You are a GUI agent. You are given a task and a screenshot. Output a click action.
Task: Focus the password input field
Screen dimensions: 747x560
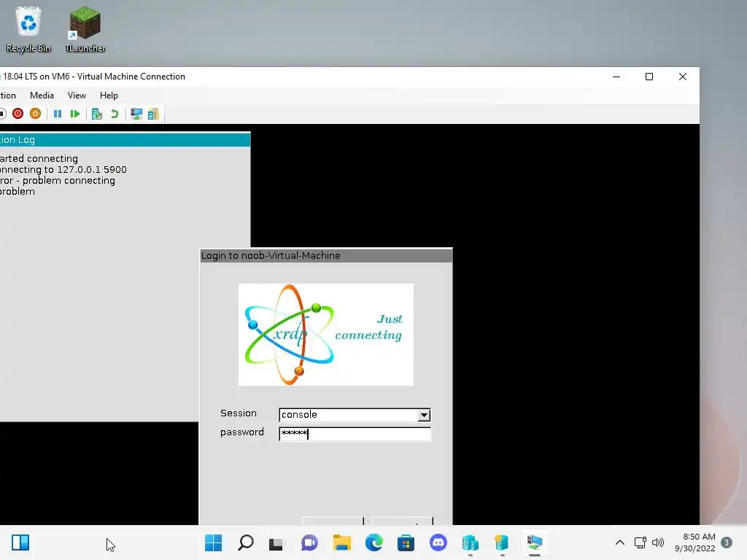tap(355, 434)
